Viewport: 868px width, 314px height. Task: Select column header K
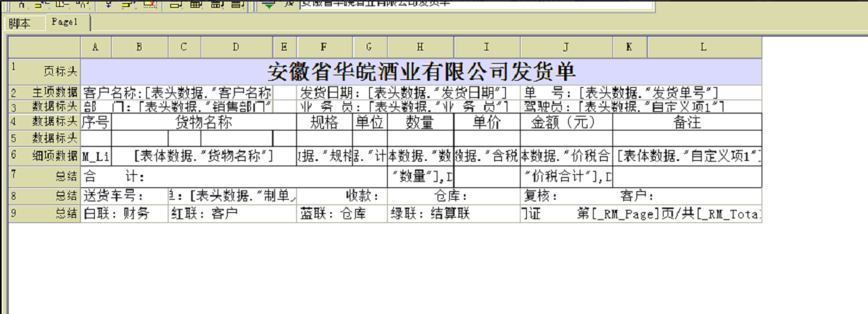(629, 47)
